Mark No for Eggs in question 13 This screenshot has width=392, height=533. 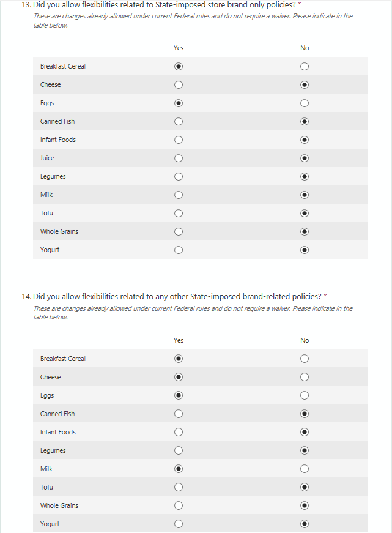pos(305,103)
